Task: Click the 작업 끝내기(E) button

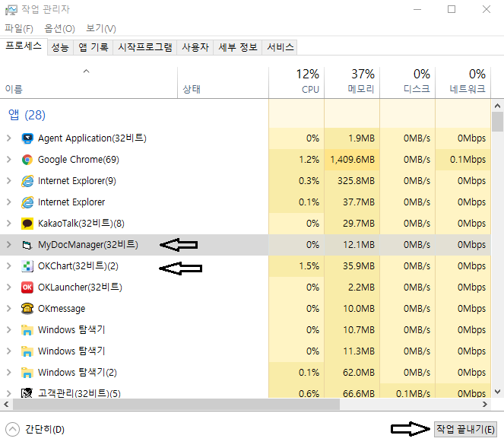Action: (465, 429)
